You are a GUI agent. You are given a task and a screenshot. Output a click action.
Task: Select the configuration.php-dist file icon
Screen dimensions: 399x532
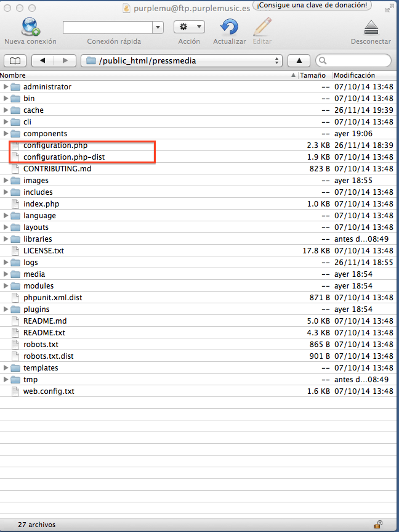(x=15, y=157)
